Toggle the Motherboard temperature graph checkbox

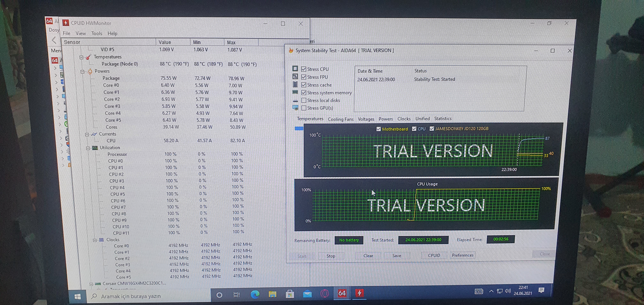(379, 129)
